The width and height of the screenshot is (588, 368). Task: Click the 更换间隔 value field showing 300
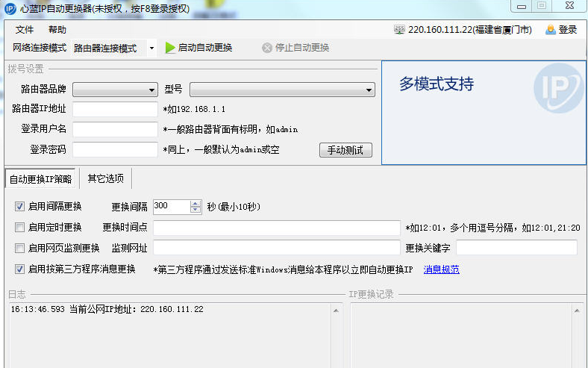(172, 207)
